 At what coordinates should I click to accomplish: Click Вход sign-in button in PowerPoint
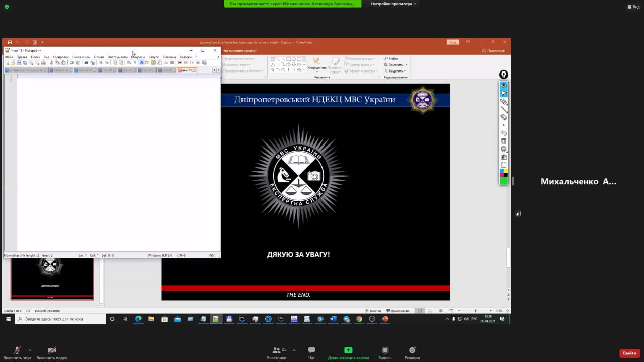coord(453,42)
